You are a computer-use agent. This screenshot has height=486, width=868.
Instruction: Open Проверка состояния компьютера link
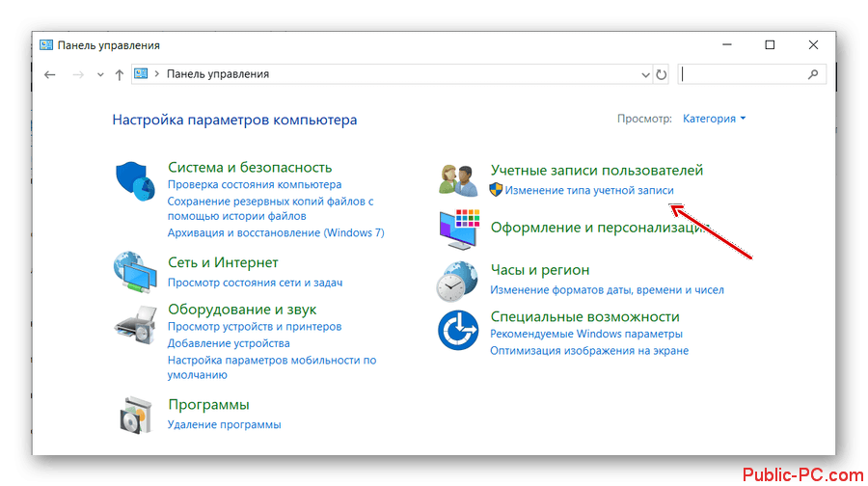tap(255, 184)
